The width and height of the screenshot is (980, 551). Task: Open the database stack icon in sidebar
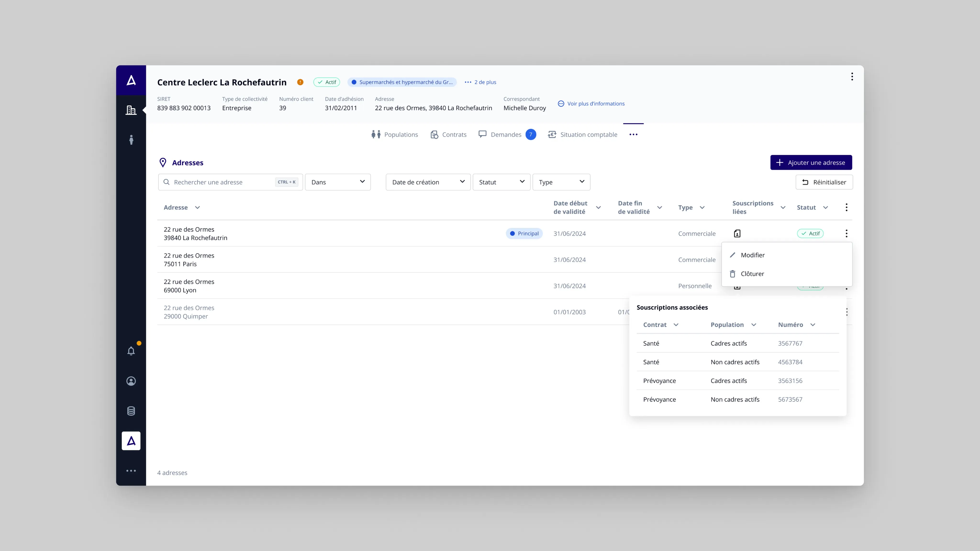pos(131,411)
